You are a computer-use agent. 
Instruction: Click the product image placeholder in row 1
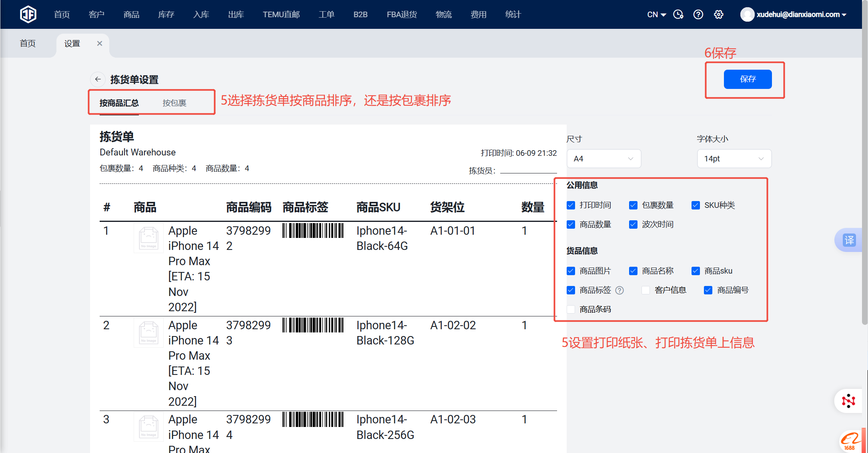pos(148,238)
